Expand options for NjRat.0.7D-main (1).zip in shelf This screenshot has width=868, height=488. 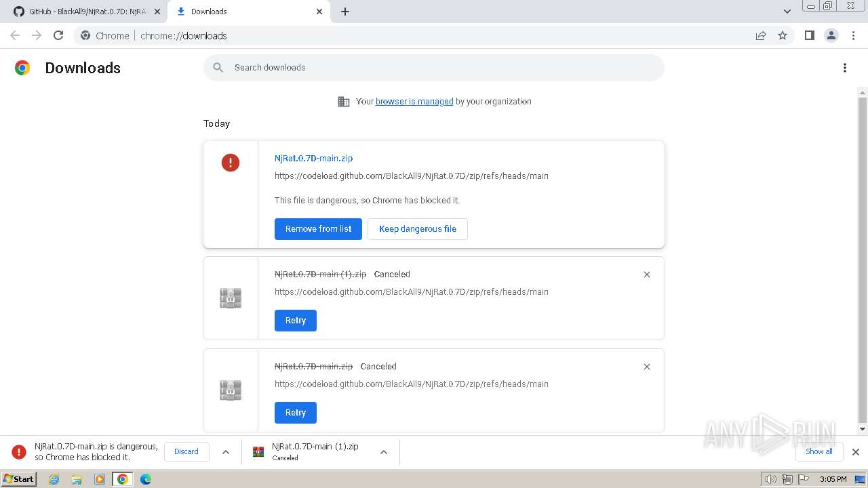[x=384, y=452]
